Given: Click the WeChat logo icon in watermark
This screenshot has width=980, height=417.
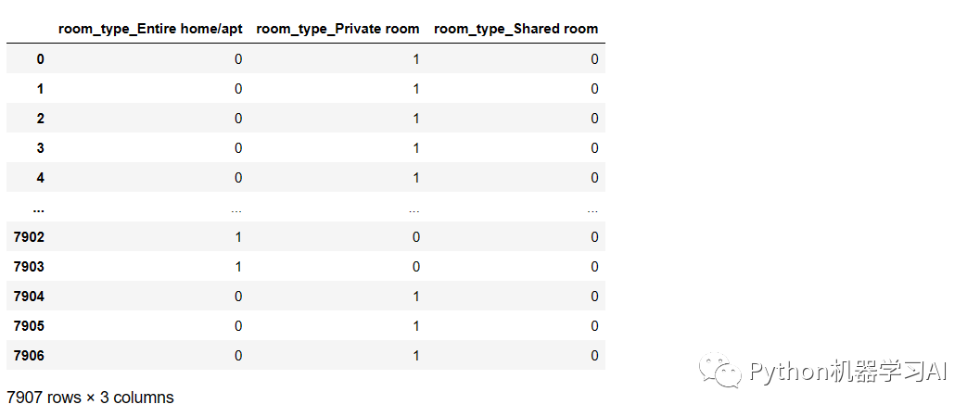Looking at the screenshot, I should click(x=720, y=370).
